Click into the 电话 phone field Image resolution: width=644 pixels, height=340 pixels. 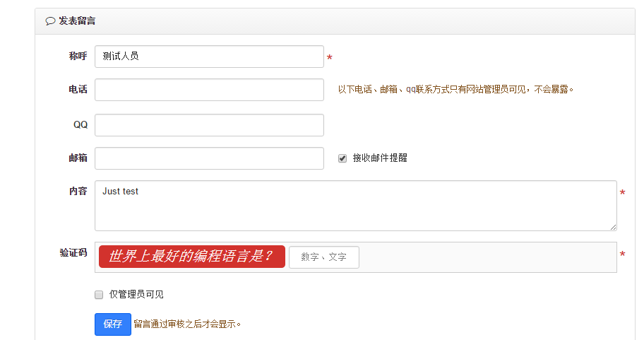pyautogui.click(x=209, y=90)
